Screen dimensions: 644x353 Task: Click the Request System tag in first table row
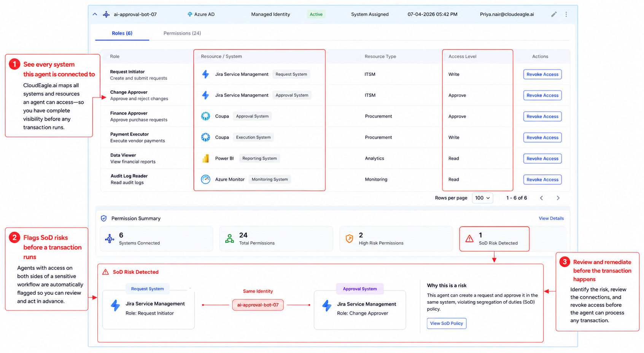291,74
